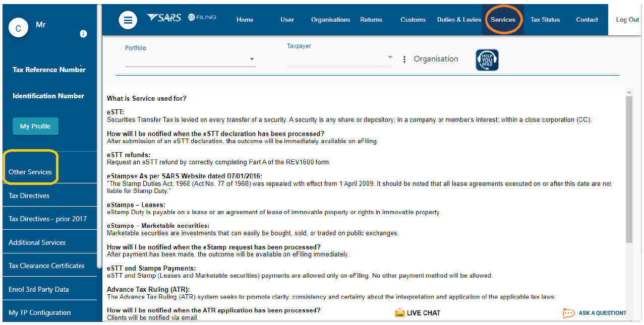Open the Help You eFile icon
644x325 pixels.
pos(487,60)
